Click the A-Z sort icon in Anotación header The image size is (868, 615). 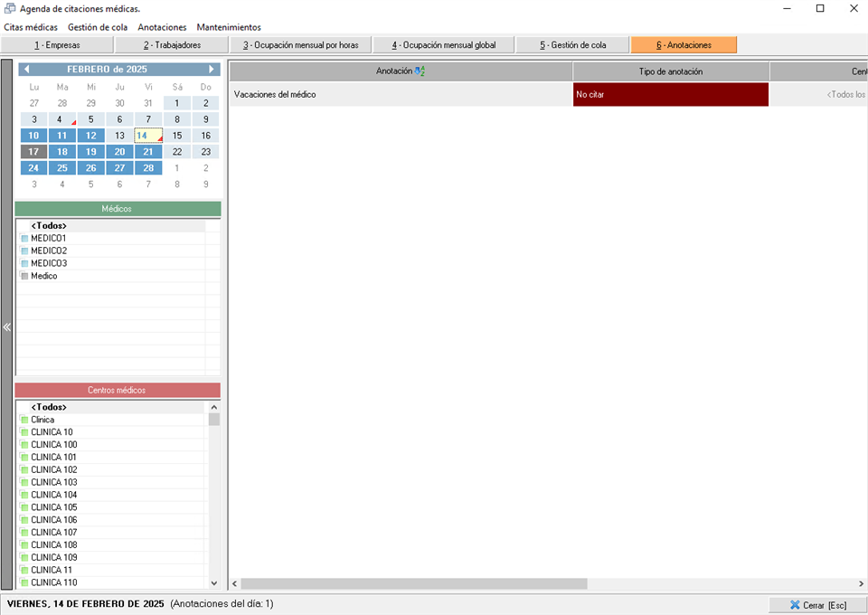[x=420, y=71]
